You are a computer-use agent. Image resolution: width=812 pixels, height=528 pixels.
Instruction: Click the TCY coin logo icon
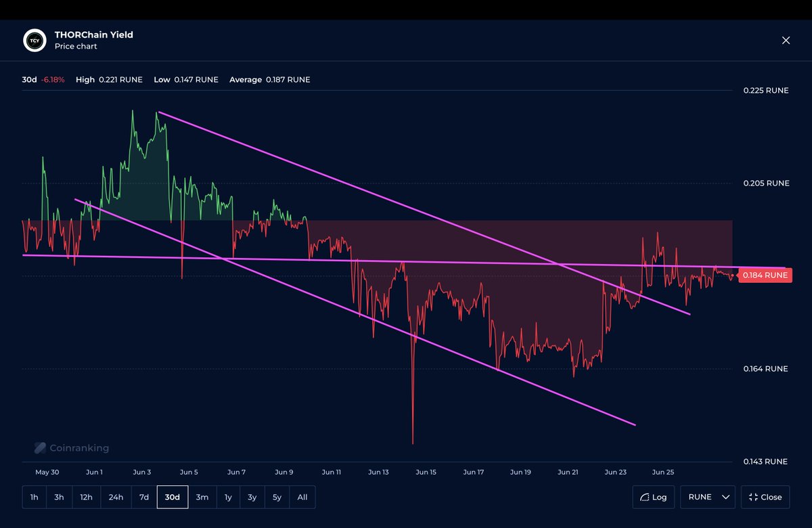click(34, 41)
